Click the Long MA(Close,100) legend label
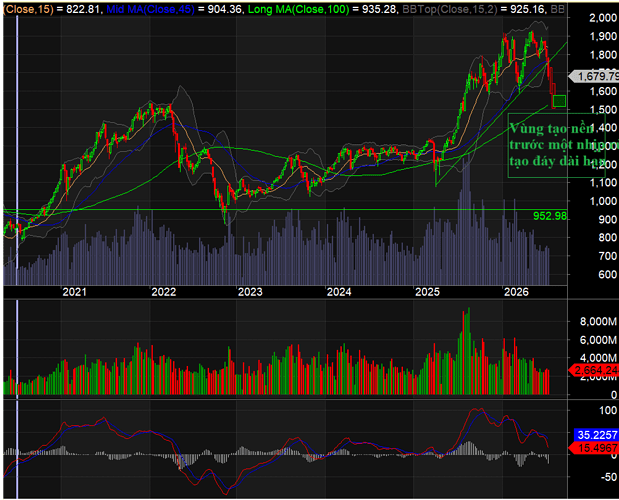The width and height of the screenshot is (619, 500). click(299, 9)
